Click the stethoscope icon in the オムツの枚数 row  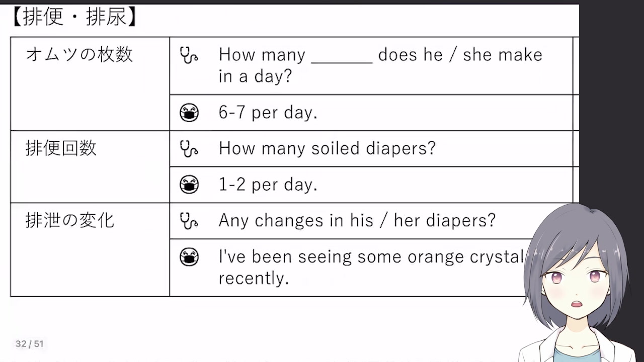(189, 55)
